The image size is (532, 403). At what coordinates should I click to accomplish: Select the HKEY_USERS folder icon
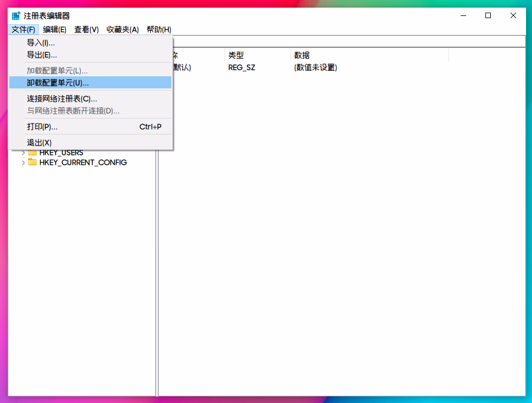(x=32, y=152)
